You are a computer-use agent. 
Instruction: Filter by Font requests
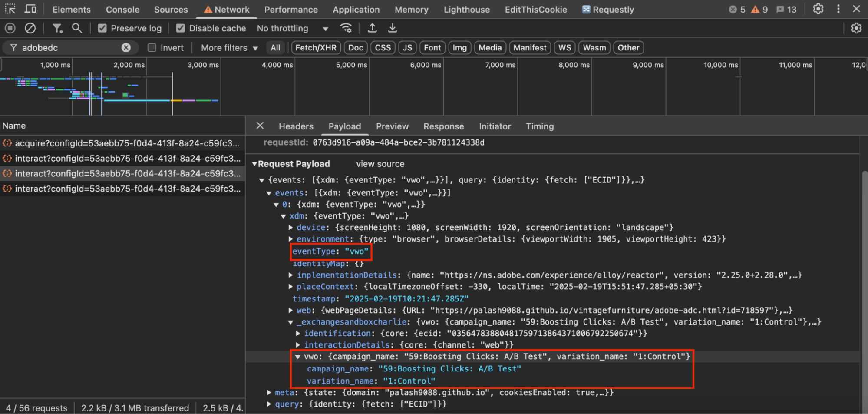click(432, 48)
